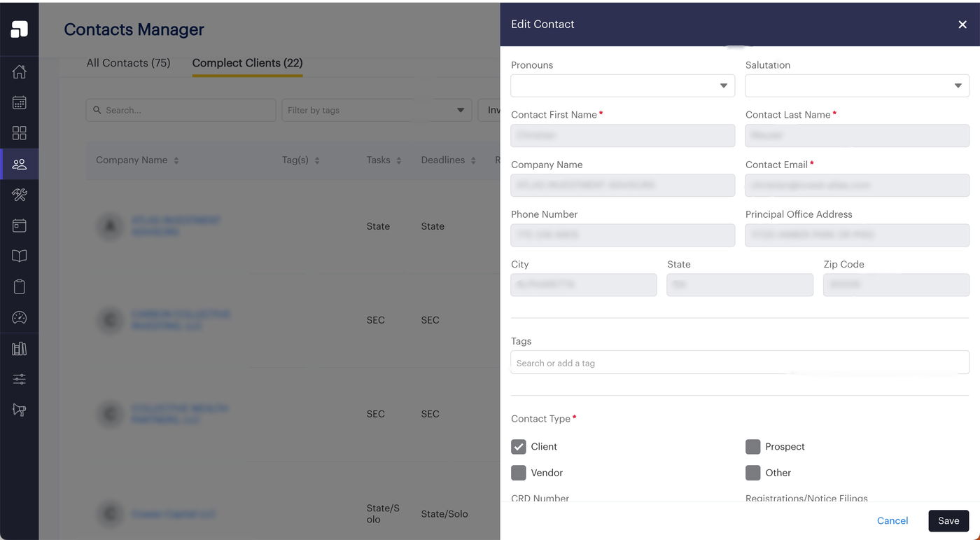Open the grid dashboard icon in sidebar
Image resolution: width=980 pixels, height=540 pixels.
pos(19,133)
